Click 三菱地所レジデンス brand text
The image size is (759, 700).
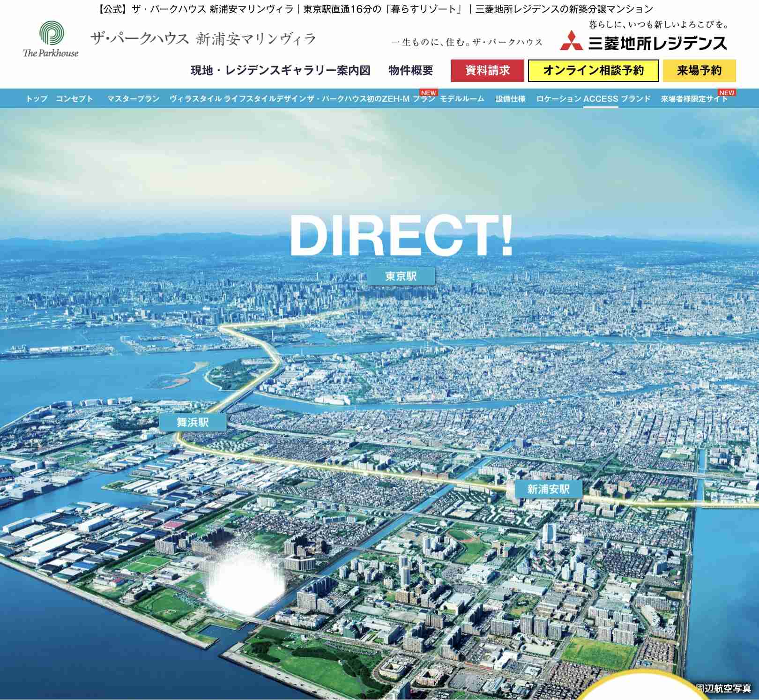[x=658, y=43]
